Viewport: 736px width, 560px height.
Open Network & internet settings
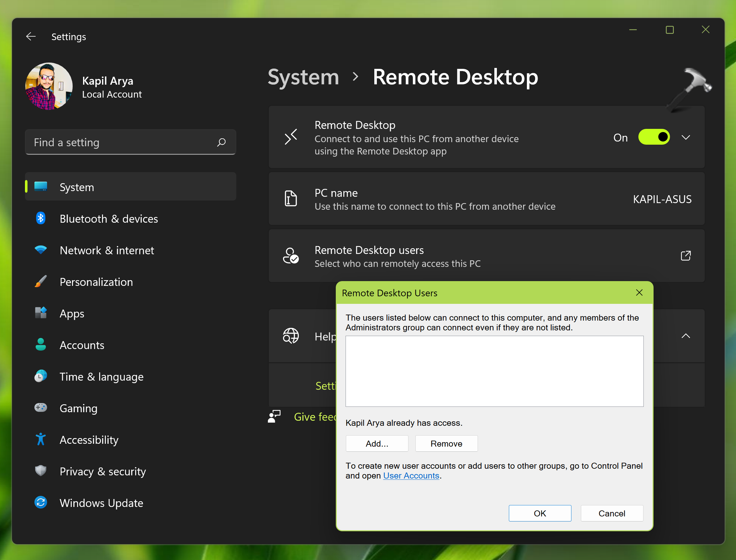click(x=107, y=250)
